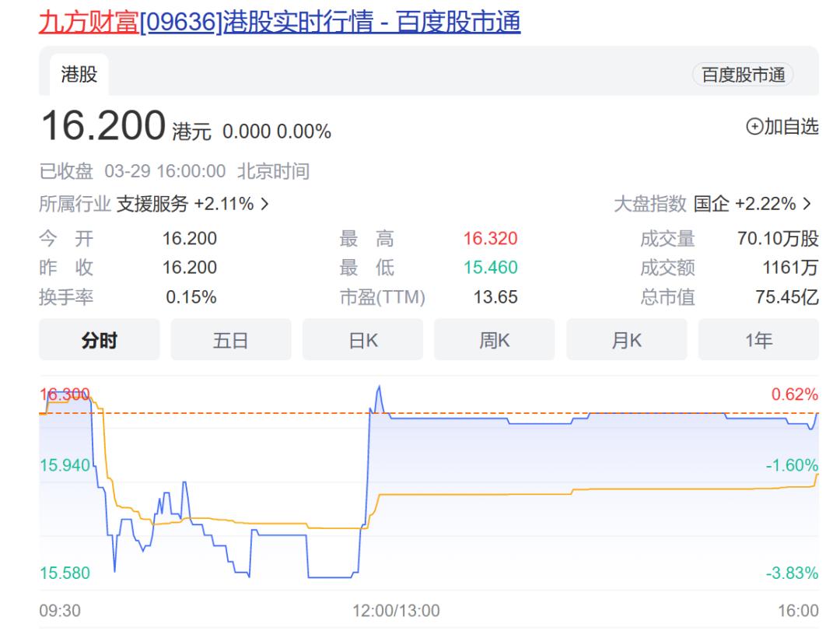The width and height of the screenshot is (840, 631).
Task: Open the 日K daily candlestick view
Action: tap(362, 339)
